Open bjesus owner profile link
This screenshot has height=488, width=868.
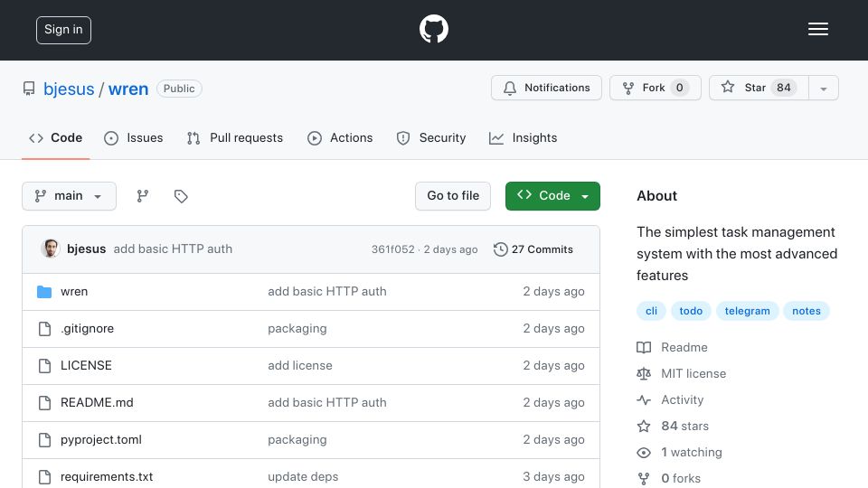pyautogui.click(x=69, y=89)
